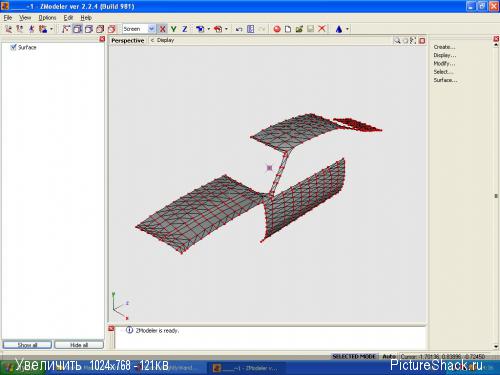Click the Cursor coordinates in status bar
The image size is (500, 375).
click(443, 356)
